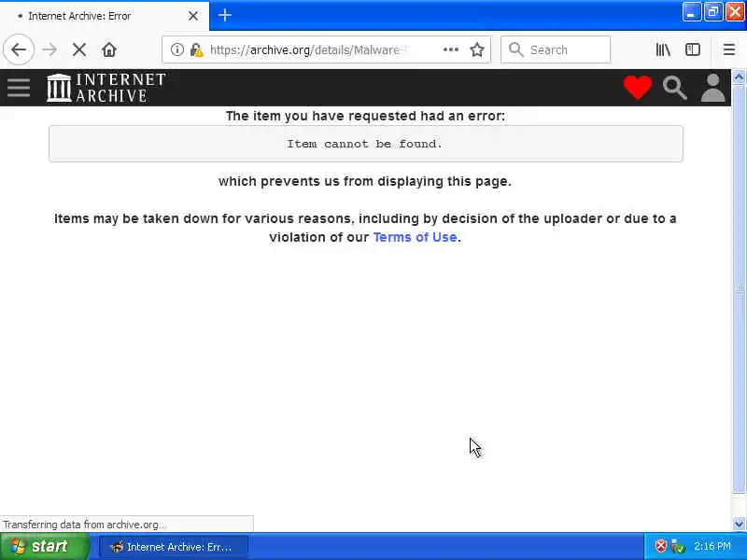Click the red security alert tray icon
Image resolution: width=747 pixels, height=560 pixels.
tap(660, 546)
